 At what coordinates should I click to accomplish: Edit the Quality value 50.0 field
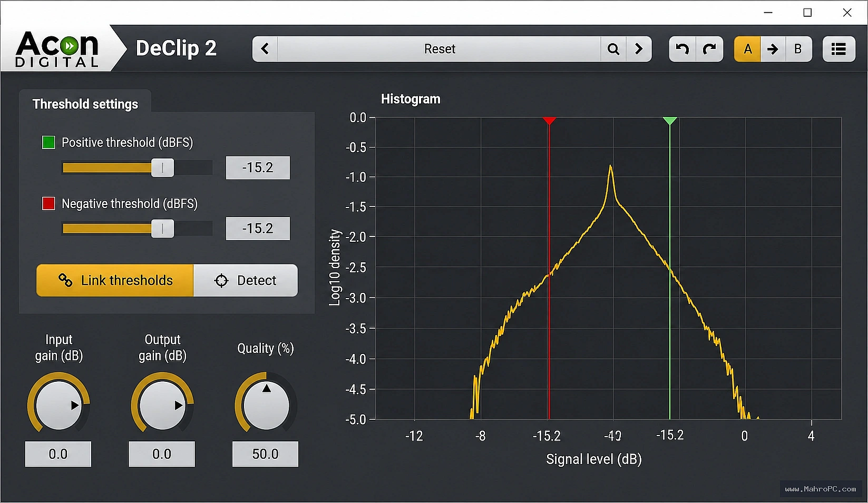265,454
